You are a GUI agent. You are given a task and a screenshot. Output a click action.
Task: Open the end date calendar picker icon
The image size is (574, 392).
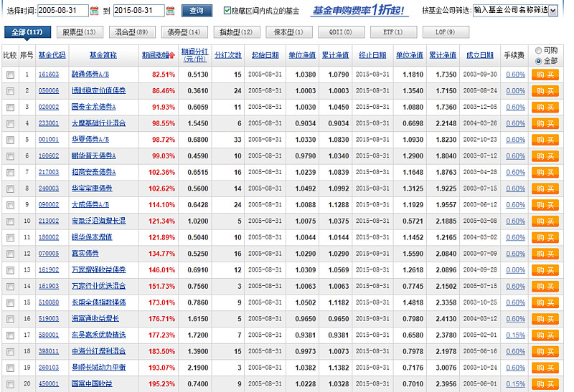tap(170, 11)
